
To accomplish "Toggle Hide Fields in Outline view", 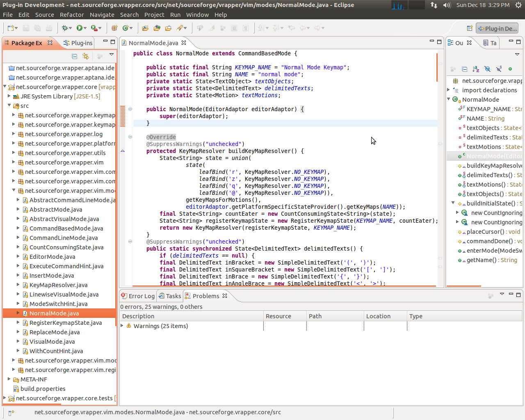I will 487,69.
